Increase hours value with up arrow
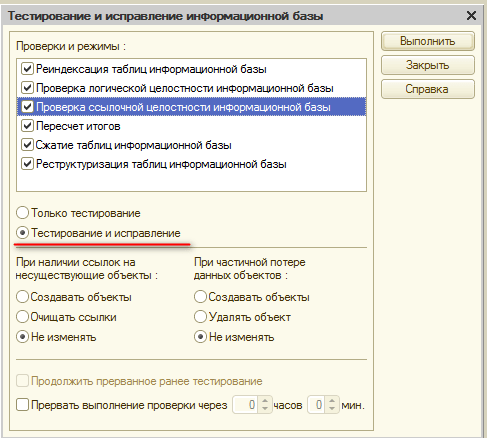This screenshot has height=438, width=487. pos(265,401)
